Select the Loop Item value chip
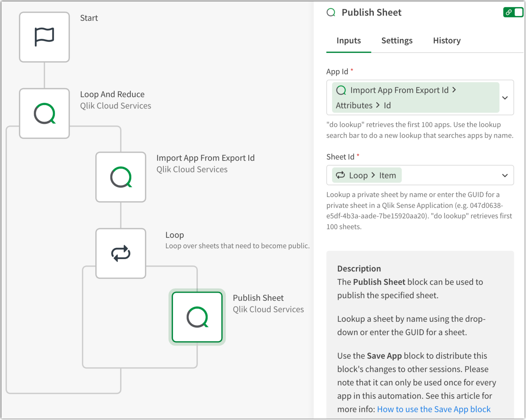The height and width of the screenshot is (420, 526). coord(367,175)
